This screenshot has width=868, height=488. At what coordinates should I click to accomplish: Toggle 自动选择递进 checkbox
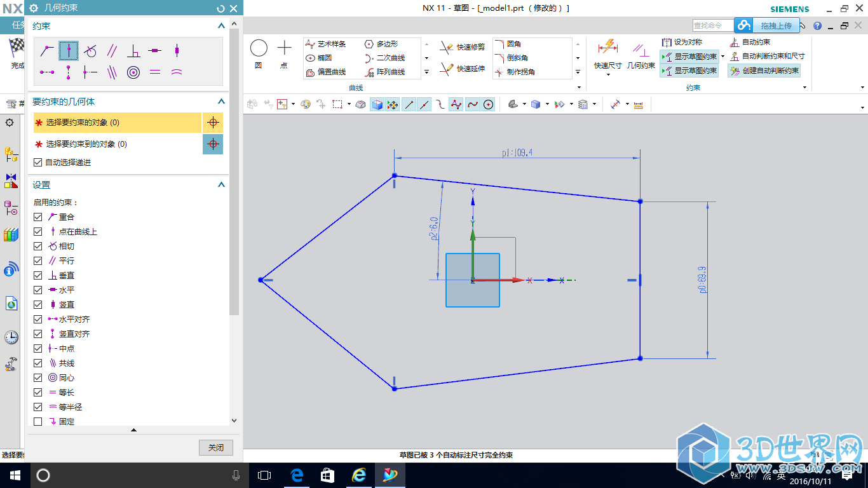tap(37, 163)
